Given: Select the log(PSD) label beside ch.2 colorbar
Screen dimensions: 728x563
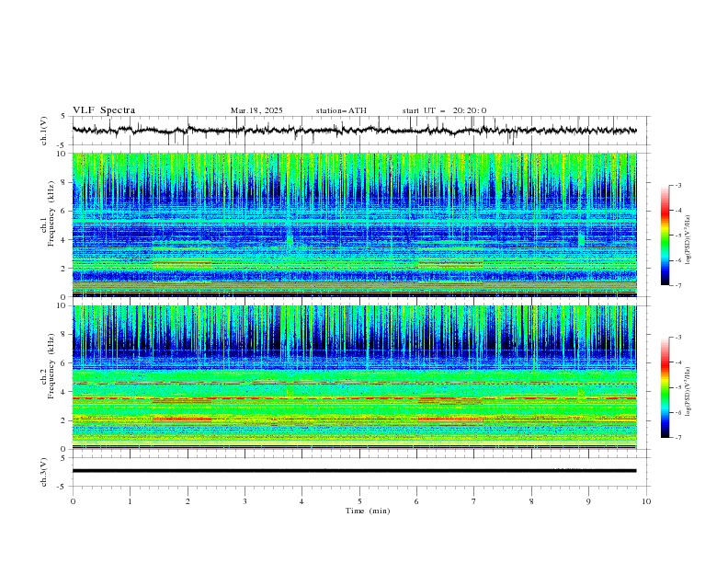Looking at the screenshot, I should point(688,392).
